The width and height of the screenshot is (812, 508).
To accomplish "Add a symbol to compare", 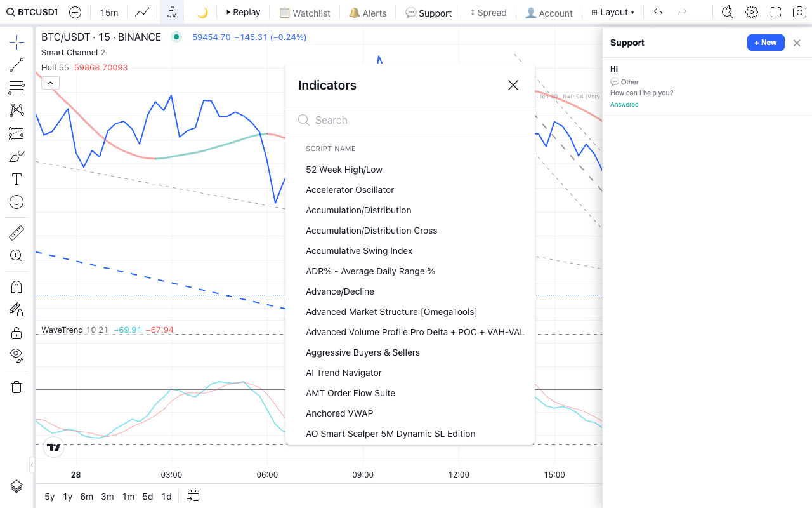I will [75, 12].
